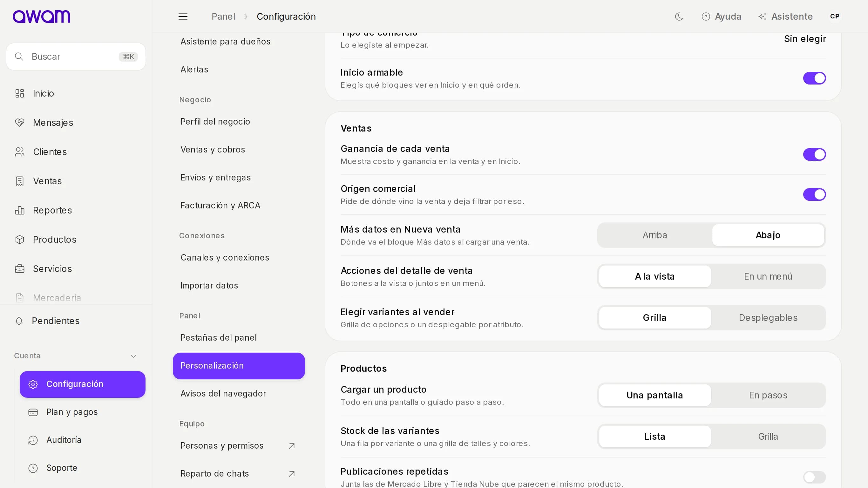Click the Productos box icon
The image size is (868, 488).
point(20,240)
